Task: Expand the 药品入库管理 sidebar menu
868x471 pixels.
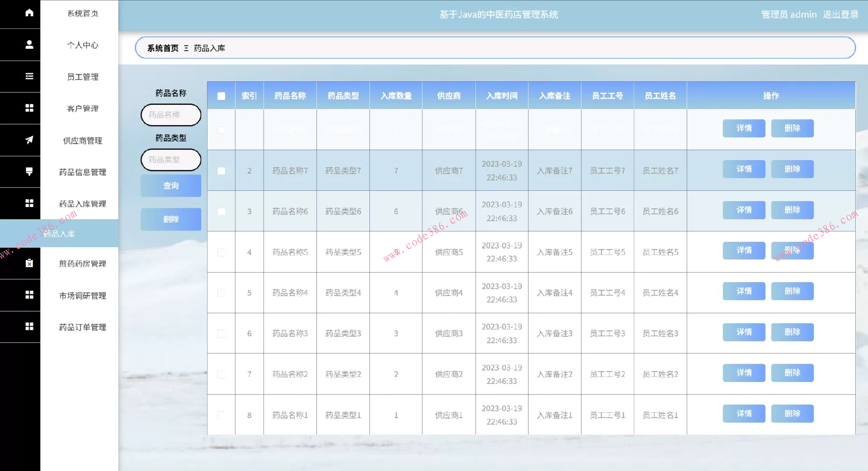Action: point(82,204)
